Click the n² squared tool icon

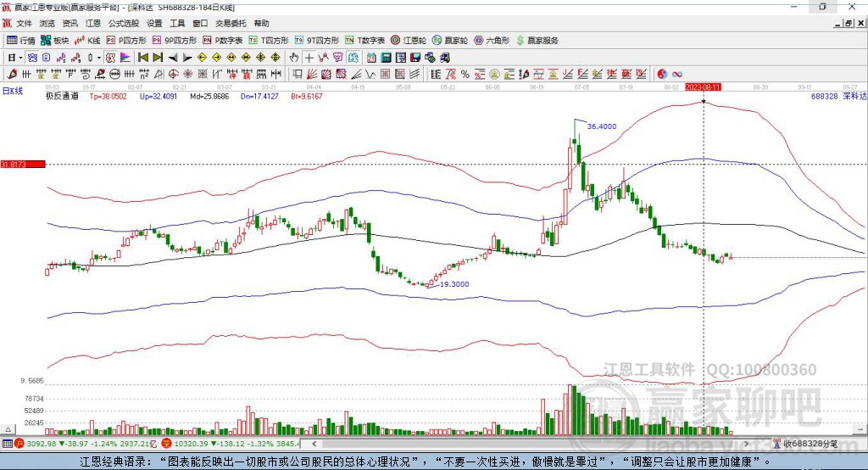pyautogui.click(x=143, y=75)
